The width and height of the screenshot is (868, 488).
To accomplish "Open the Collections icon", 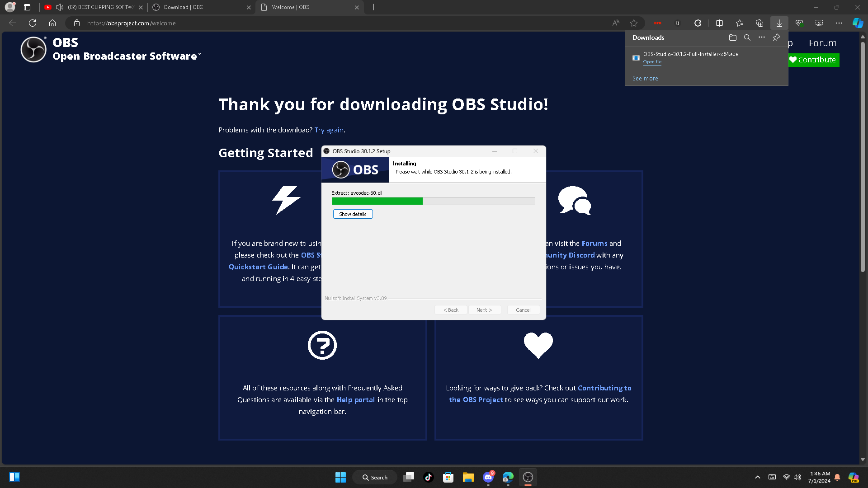I will 759,23.
